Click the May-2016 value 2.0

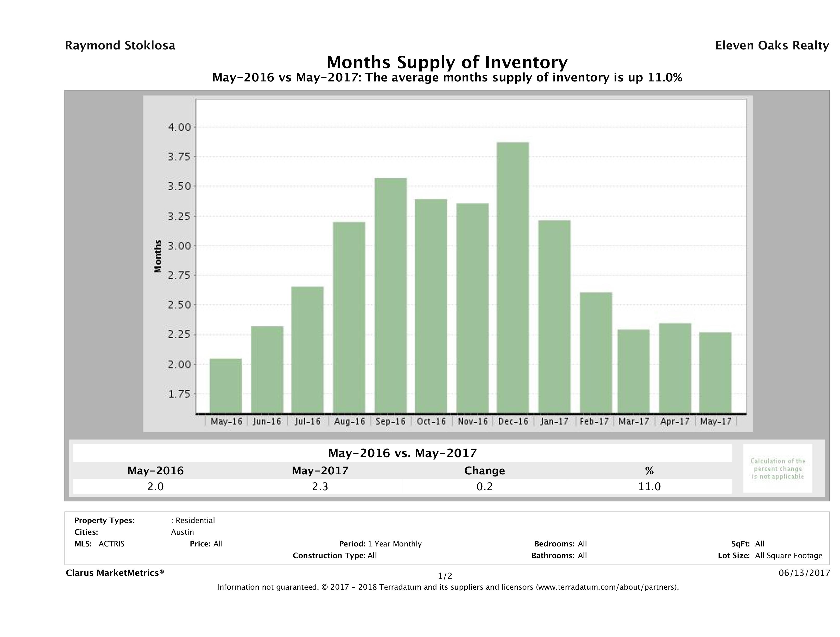155,486
